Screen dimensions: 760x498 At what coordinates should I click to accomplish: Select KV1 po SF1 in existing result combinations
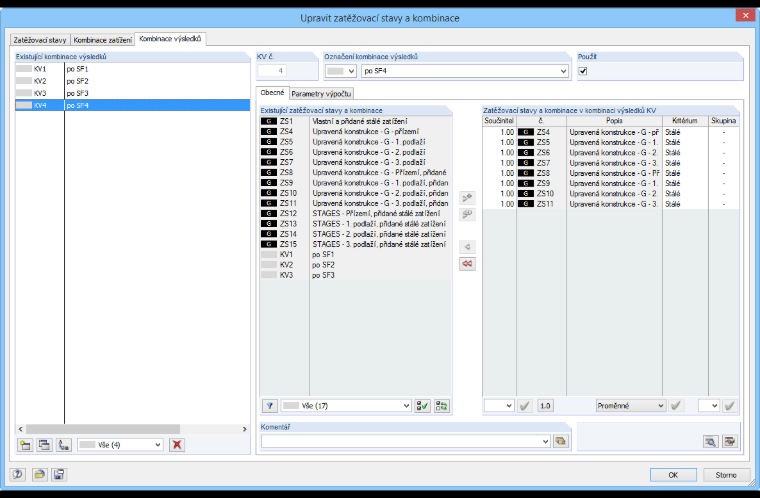tap(132, 69)
